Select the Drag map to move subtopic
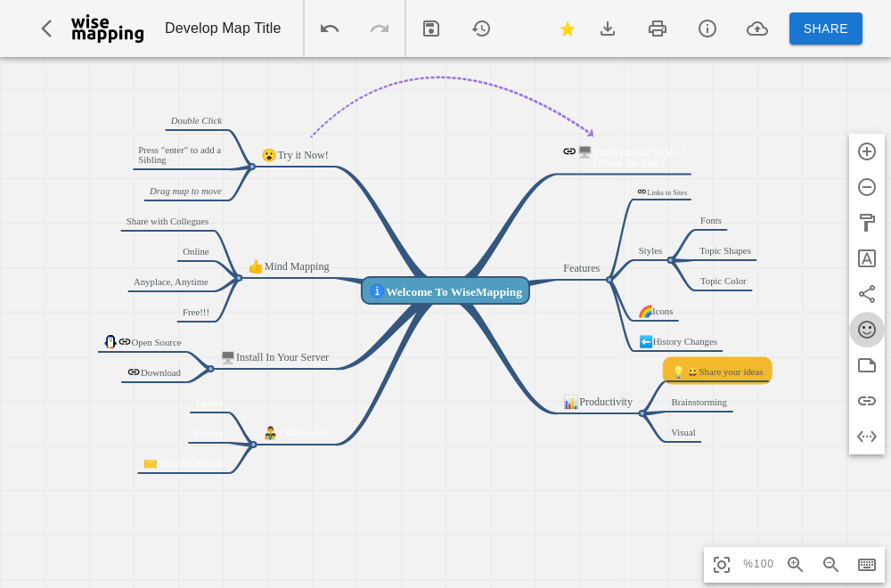Screen dimensions: 891x588 pyautogui.click(x=185, y=191)
